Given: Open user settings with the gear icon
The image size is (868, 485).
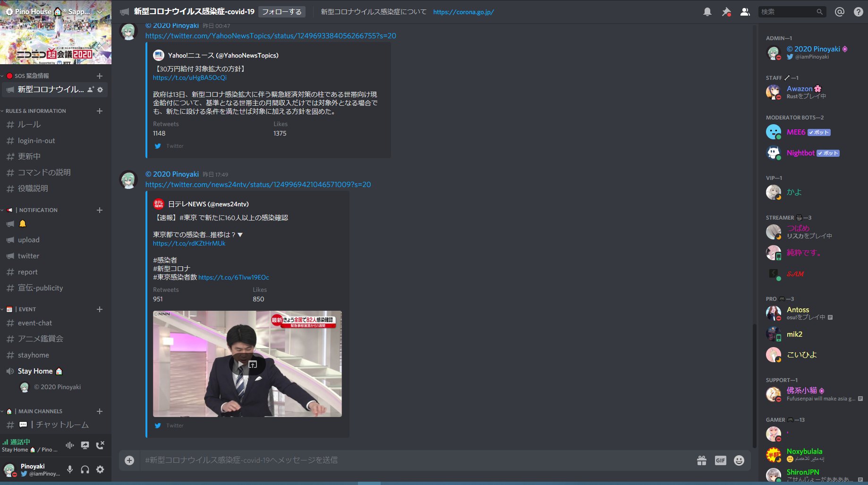Looking at the screenshot, I should click(100, 469).
